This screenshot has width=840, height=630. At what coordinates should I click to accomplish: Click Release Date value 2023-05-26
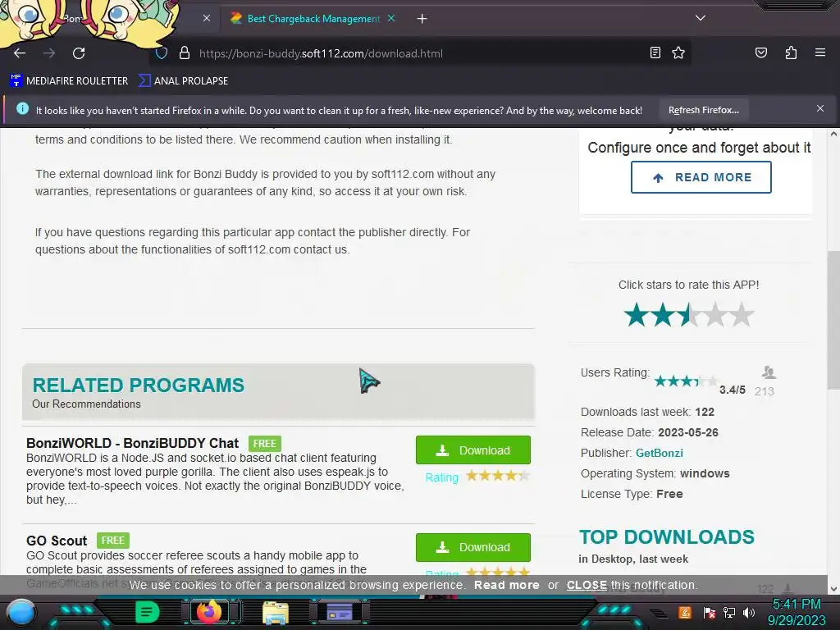click(x=688, y=432)
